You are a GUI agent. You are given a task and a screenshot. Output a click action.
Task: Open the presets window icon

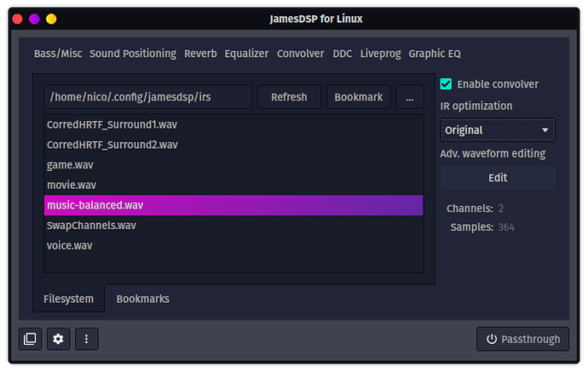(x=30, y=339)
